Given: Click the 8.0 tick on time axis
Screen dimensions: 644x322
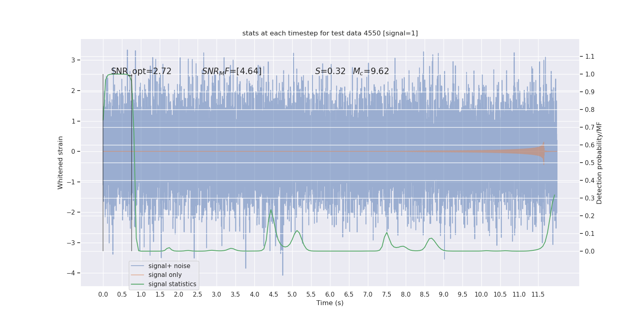Looking at the screenshot, I should point(406,294).
